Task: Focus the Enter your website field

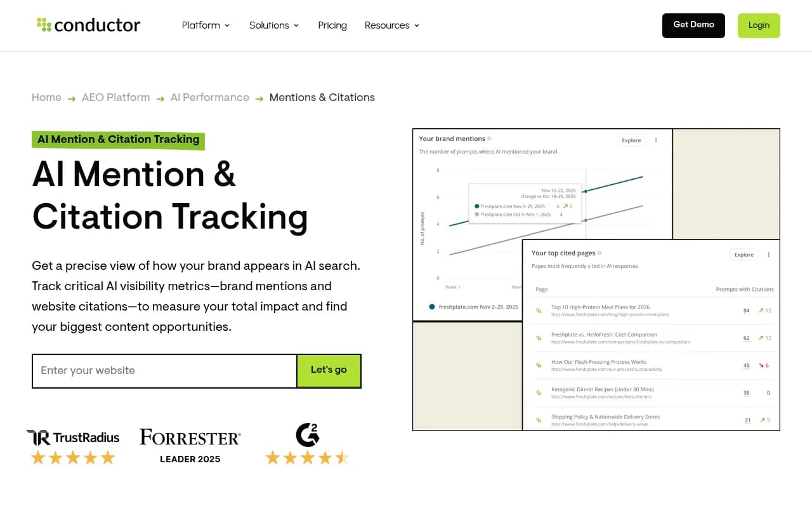Action: pyautogui.click(x=164, y=371)
